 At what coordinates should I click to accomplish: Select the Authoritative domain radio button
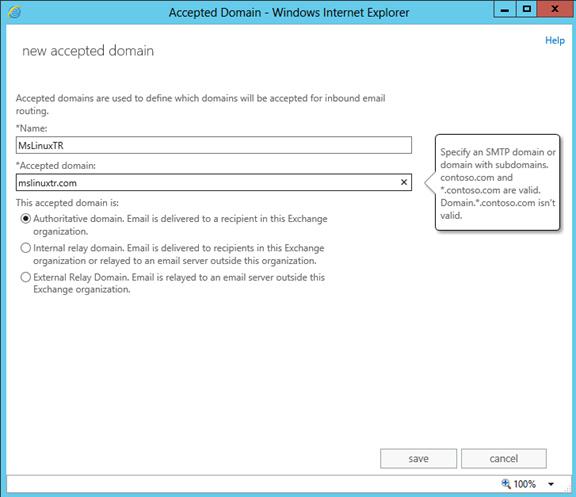25,219
